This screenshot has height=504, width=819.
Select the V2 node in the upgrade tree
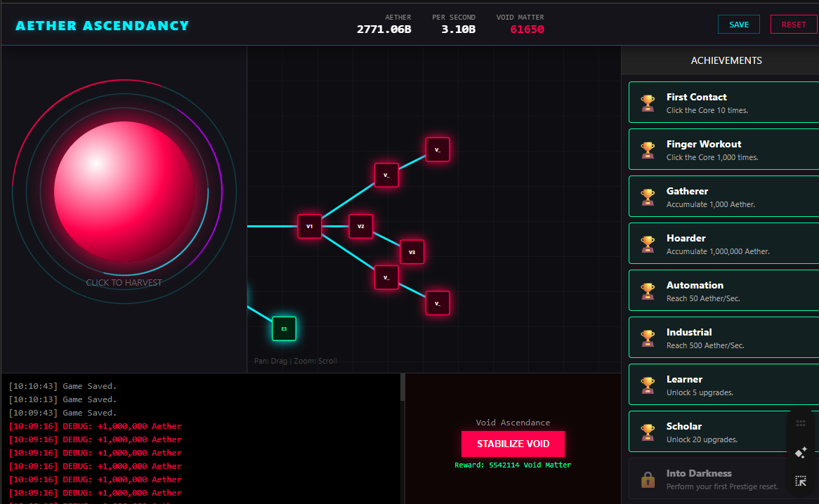(x=361, y=226)
